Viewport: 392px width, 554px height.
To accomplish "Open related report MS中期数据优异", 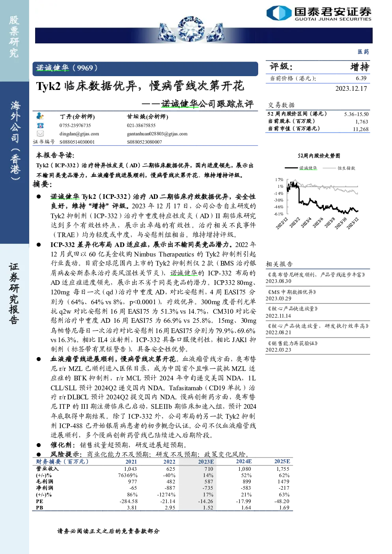I will click(x=291, y=292).
